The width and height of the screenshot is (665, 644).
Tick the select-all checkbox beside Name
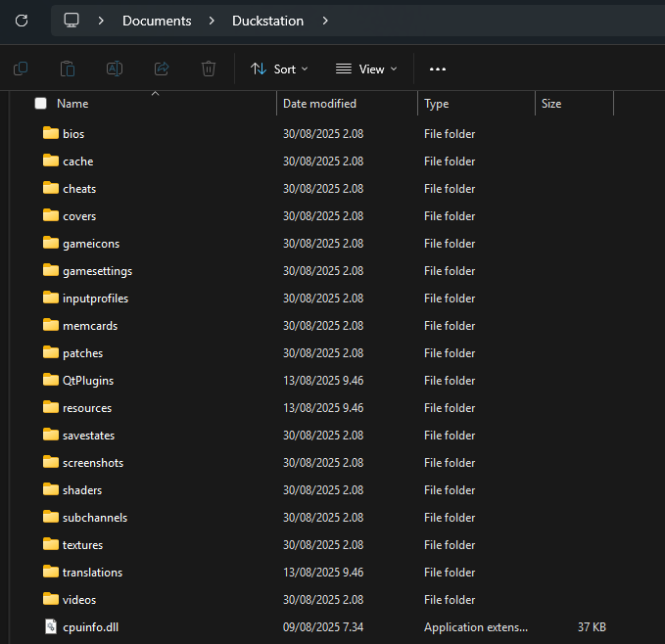point(41,104)
